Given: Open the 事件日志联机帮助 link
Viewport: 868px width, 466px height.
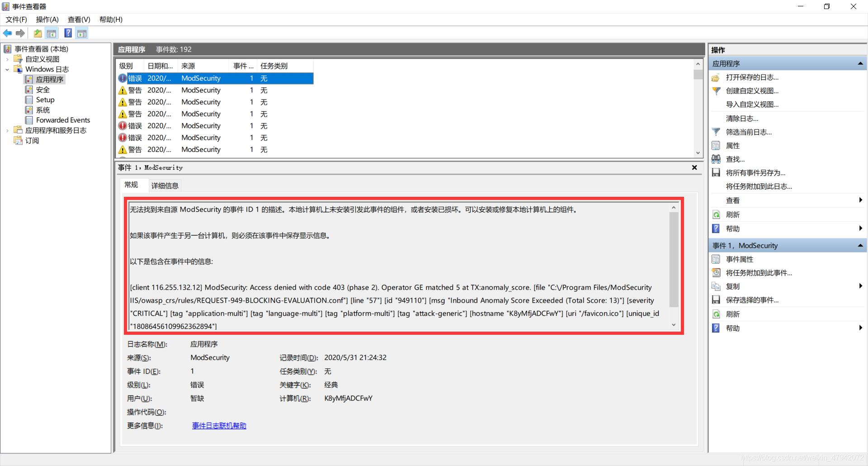Looking at the screenshot, I should pyautogui.click(x=219, y=426).
